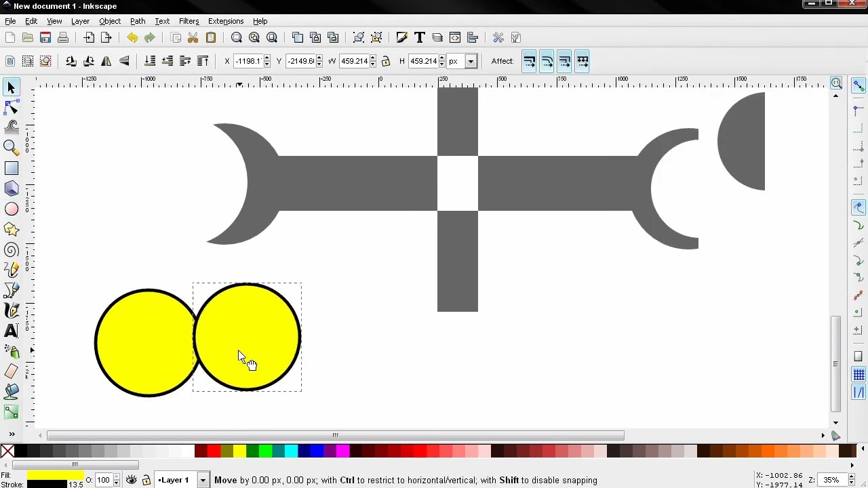Select the Tweak tool
Viewport: 868px width, 488px height.
coord(11,127)
